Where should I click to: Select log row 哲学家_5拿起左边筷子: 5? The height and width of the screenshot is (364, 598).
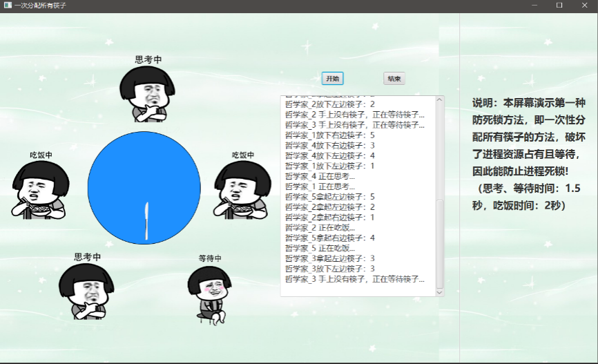(330, 197)
